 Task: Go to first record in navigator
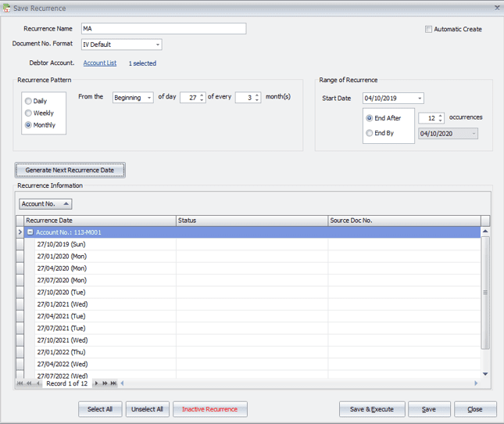point(20,383)
